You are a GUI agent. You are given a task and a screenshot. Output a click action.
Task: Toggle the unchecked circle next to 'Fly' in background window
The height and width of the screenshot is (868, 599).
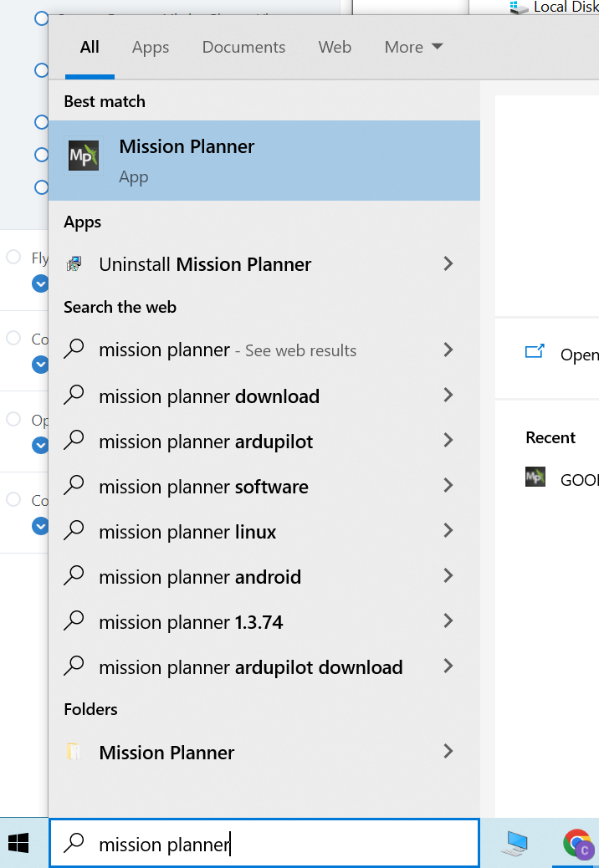coord(13,257)
